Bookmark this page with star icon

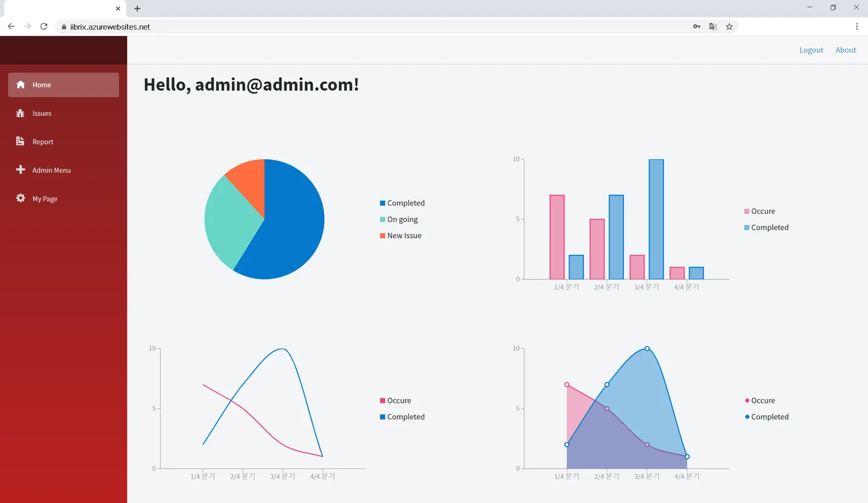tap(730, 26)
